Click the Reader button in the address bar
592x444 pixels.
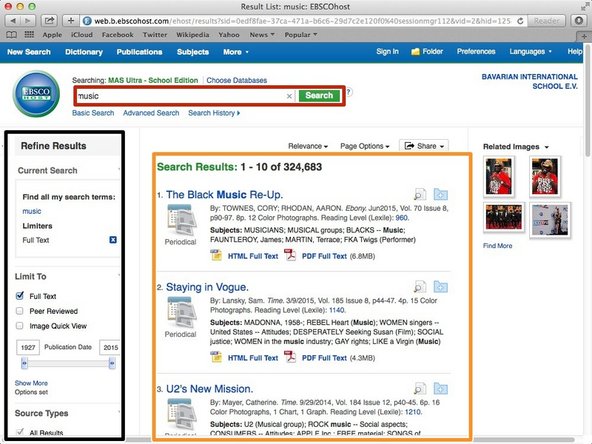[546, 21]
